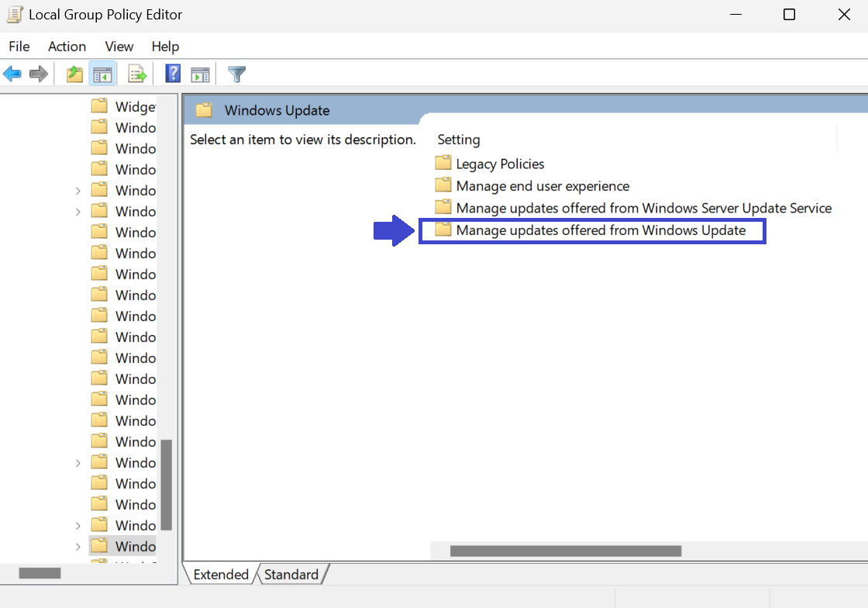Open the Legacy Policies folder
The image size is (868, 608).
[x=500, y=164]
